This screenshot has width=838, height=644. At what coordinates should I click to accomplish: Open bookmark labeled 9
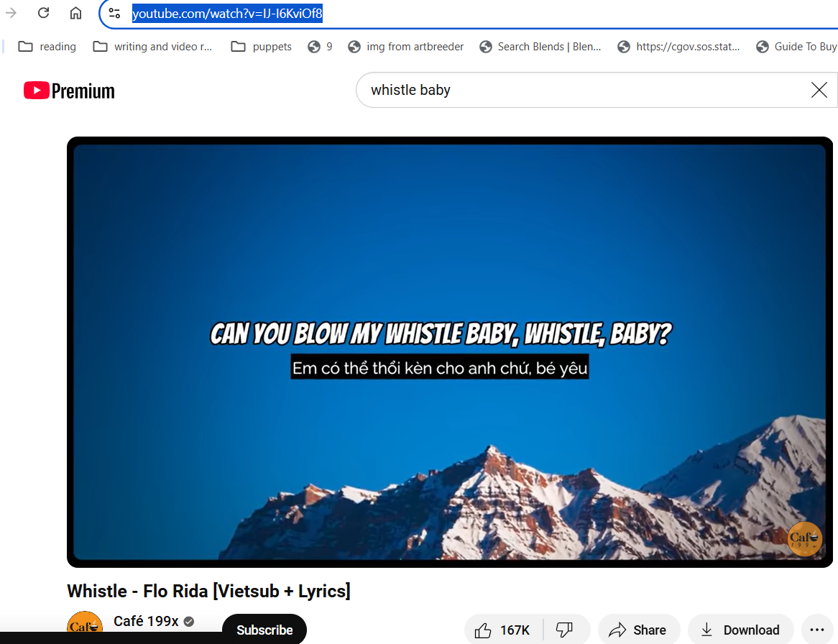[x=320, y=47]
